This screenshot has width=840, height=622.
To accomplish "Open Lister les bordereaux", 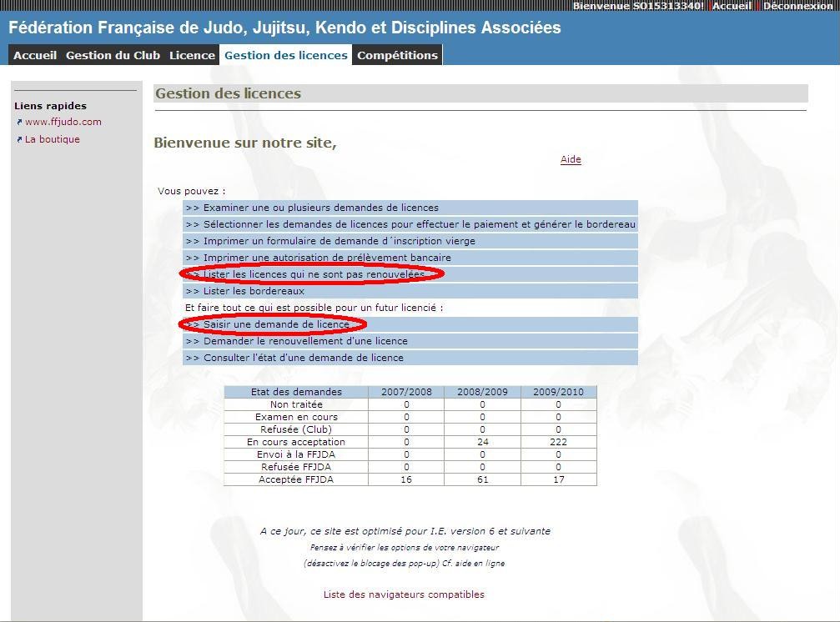I will click(x=254, y=291).
